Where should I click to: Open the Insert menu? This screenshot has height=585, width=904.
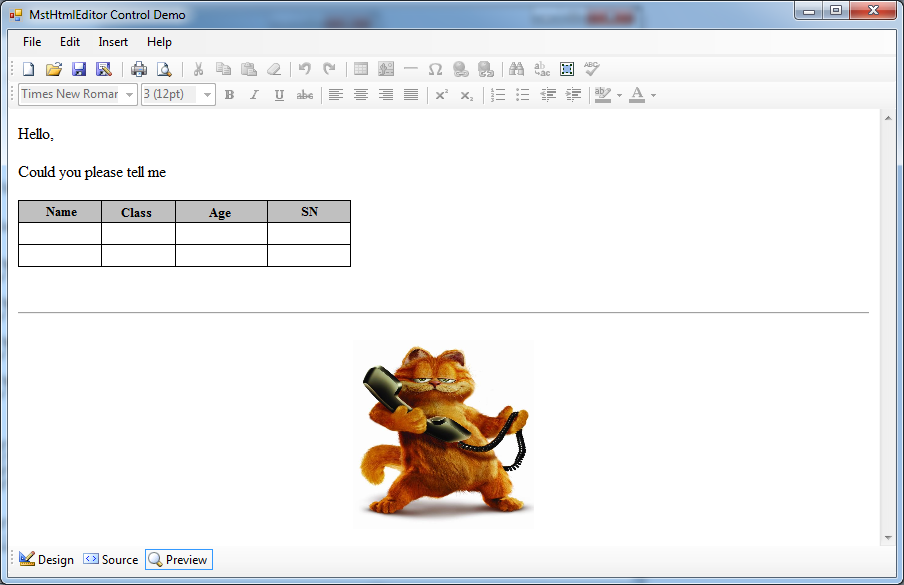(x=113, y=42)
